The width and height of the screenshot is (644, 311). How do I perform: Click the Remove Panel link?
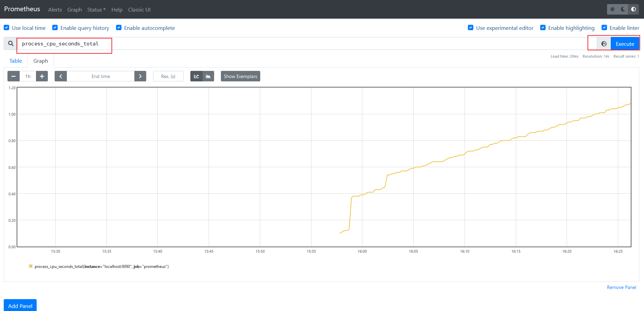[x=621, y=287]
